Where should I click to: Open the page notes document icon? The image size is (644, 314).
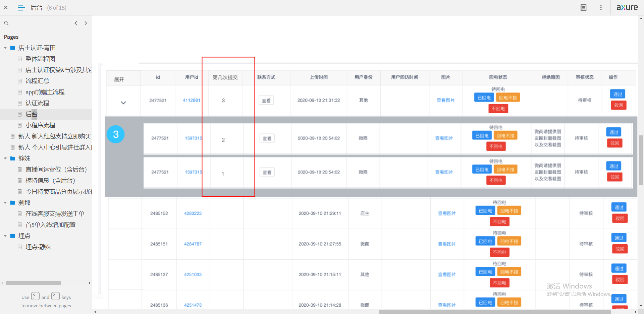584,7
